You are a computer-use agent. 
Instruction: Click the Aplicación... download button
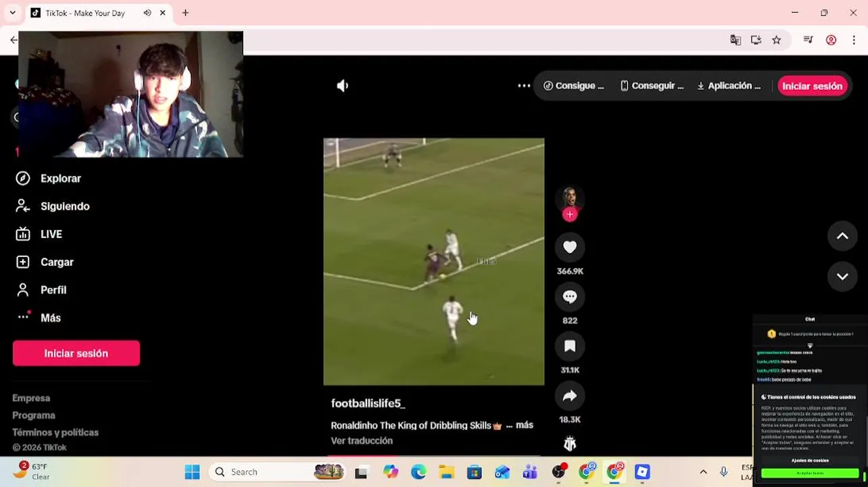(x=729, y=86)
